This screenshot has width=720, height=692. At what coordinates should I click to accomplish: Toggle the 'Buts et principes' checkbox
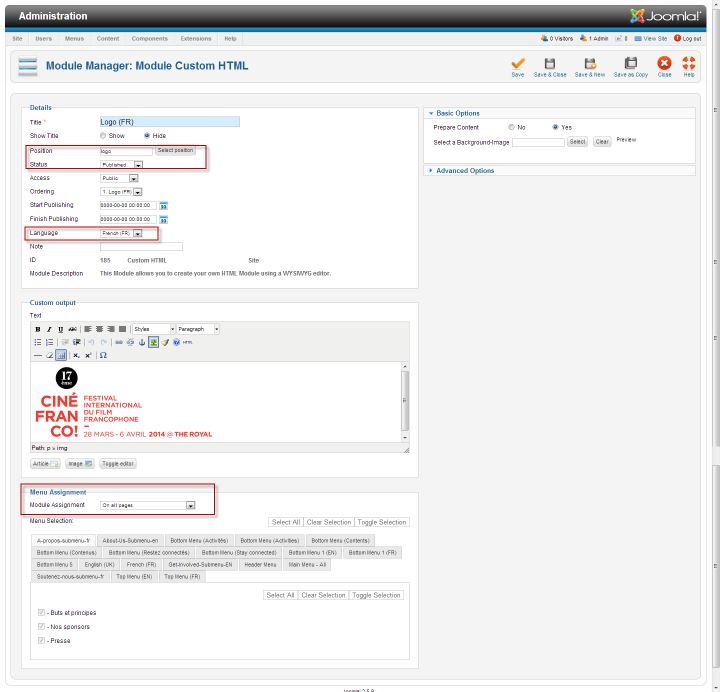pos(41,613)
